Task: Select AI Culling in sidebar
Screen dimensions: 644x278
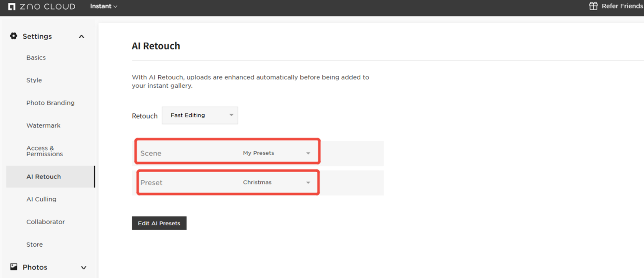Action: coord(41,199)
